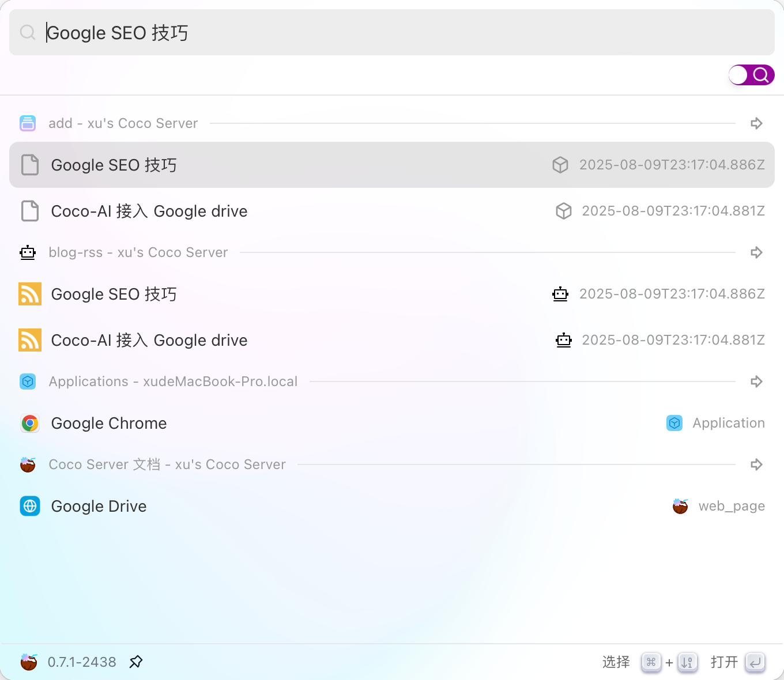Click the search magnifier icon in the search field
This screenshot has width=784, height=680.
tap(28, 32)
